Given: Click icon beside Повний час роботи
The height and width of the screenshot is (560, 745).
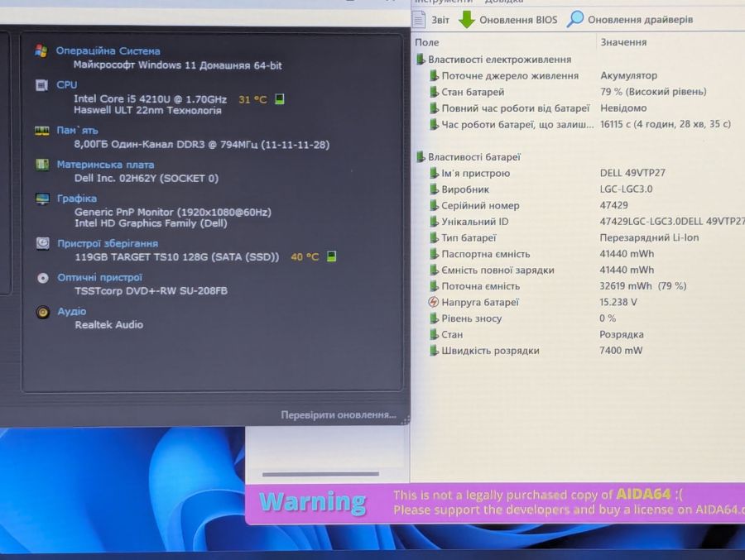Looking at the screenshot, I should (x=434, y=108).
